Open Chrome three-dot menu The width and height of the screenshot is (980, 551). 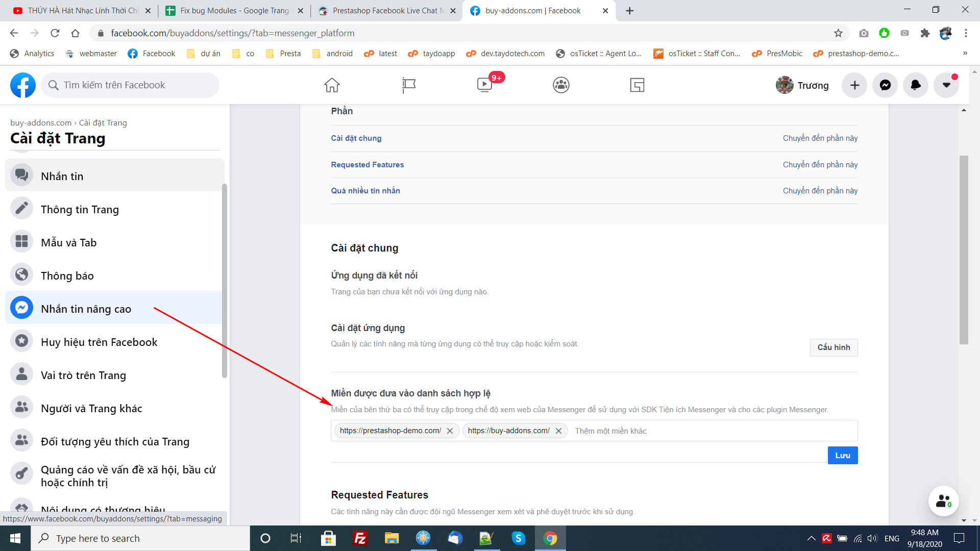(966, 33)
